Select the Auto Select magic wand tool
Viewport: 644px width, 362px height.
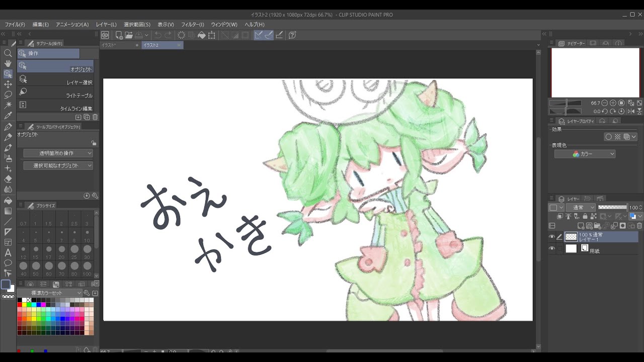pos(8,105)
